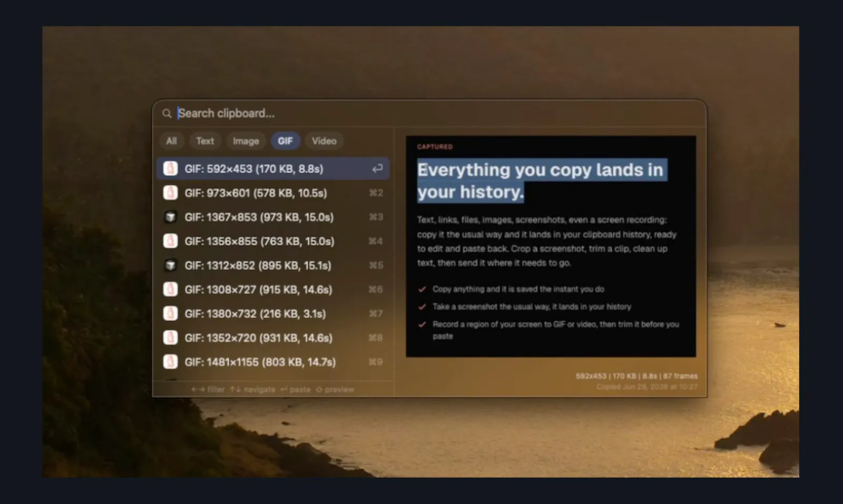Switch to the Video filter tab

pyautogui.click(x=324, y=141)
